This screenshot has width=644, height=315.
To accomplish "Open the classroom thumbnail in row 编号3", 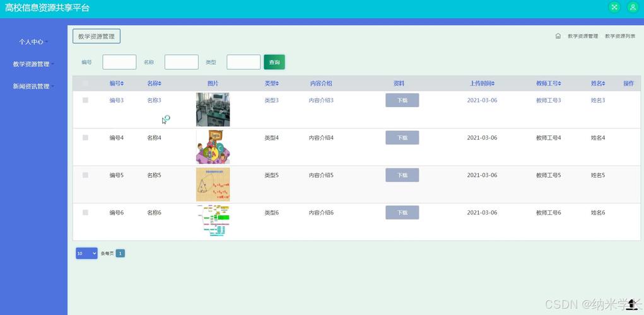I will pos(213,110).
